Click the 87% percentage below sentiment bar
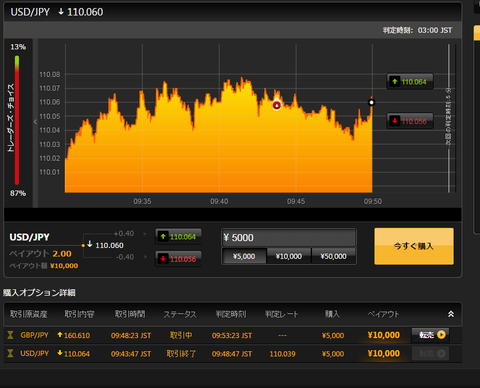 tap(18, 193)
